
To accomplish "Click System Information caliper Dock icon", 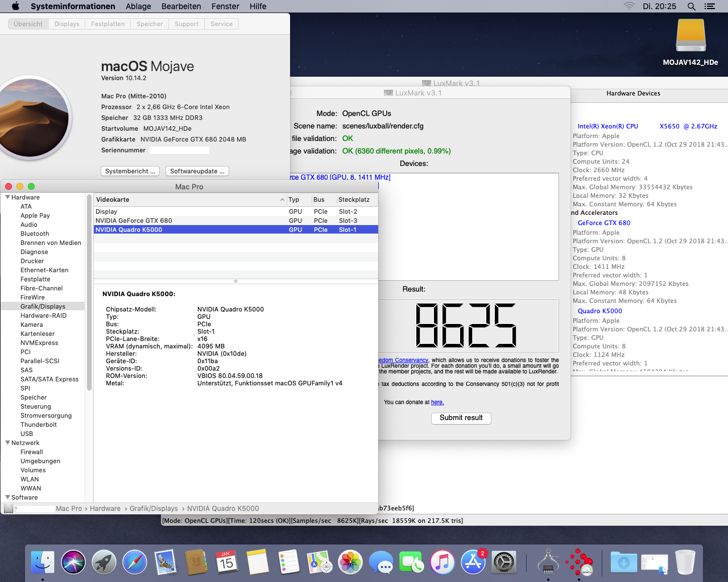I will pos(548,563).
